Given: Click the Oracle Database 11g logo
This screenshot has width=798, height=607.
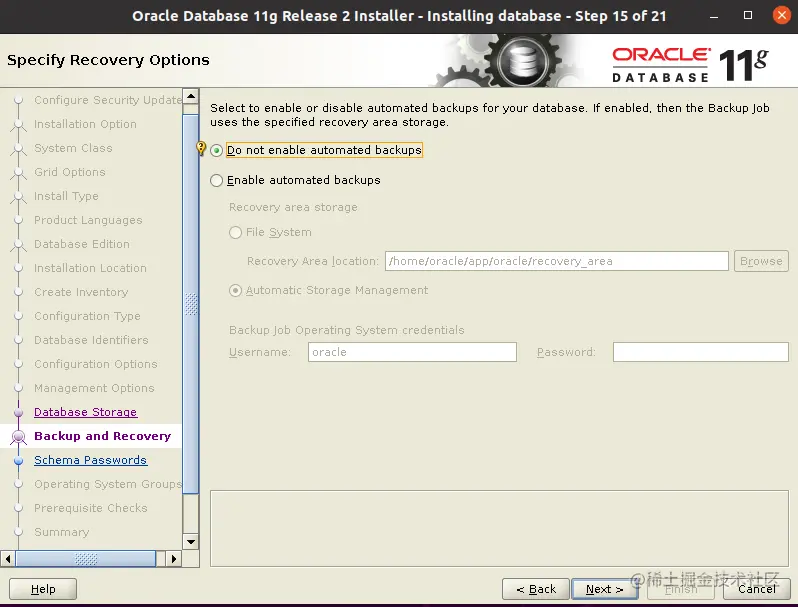Looking at the screenshot, I should click(x=690, y=65).
